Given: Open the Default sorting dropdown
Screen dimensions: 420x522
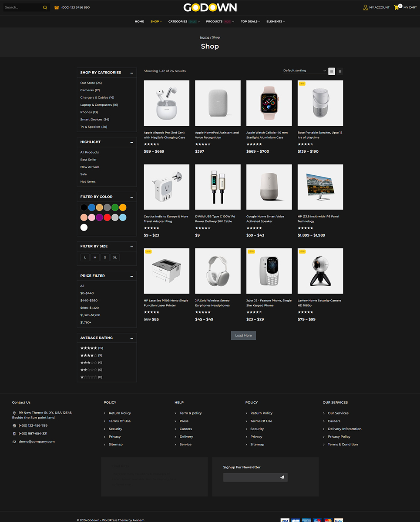Looking at the screenshot, I should click(x=304, y=70).
